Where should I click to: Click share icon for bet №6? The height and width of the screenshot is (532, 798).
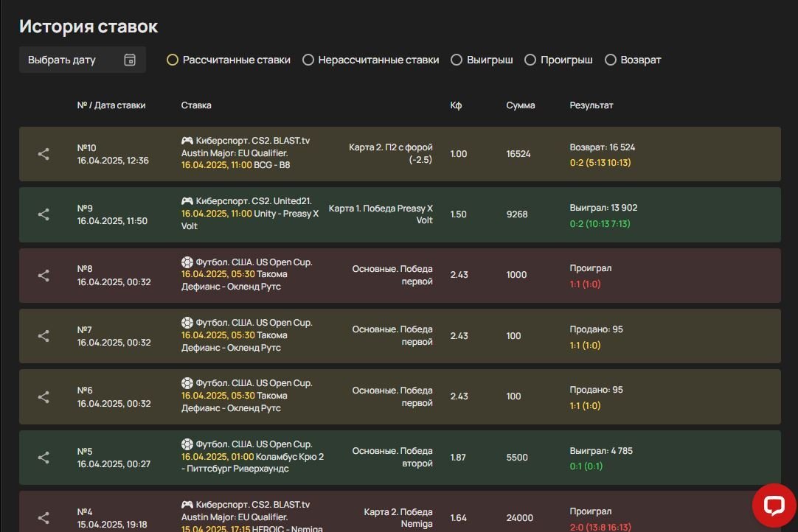pos(44,396)
